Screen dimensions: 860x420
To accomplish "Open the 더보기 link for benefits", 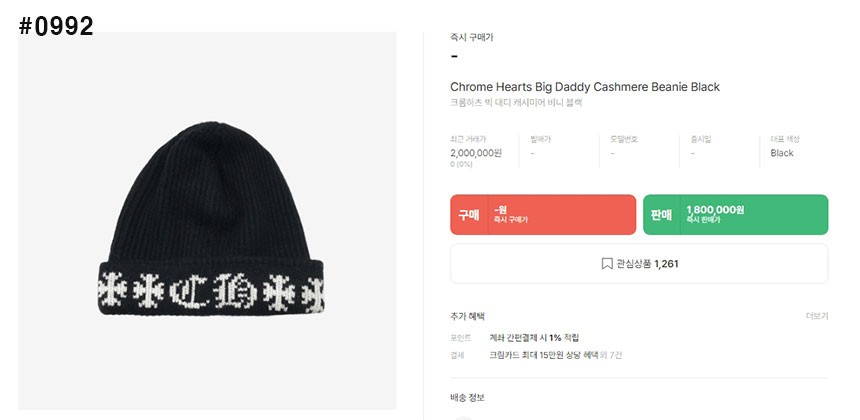I will point(817,316).
